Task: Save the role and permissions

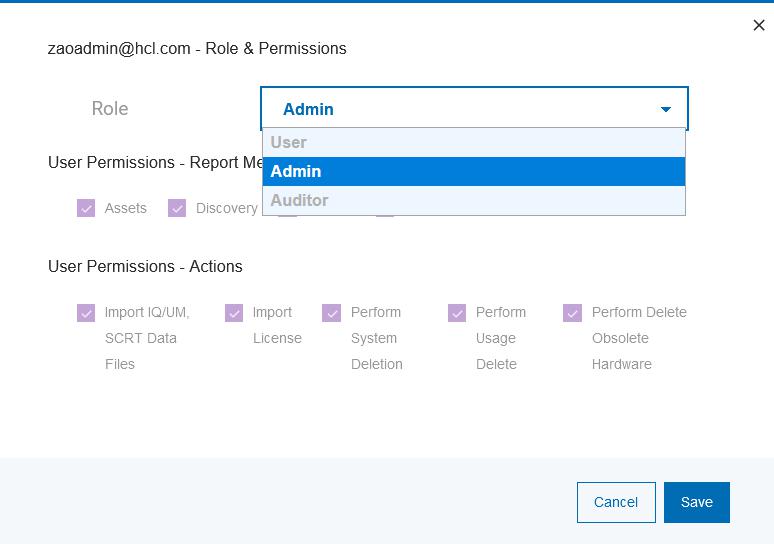Action: click(x=696, y=502)
